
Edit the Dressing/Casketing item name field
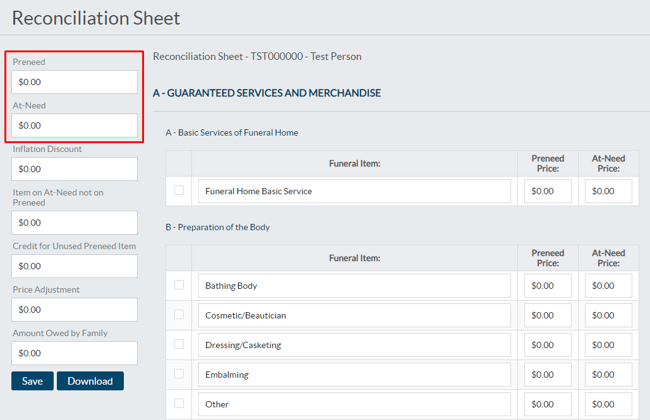tap(354, 345)
